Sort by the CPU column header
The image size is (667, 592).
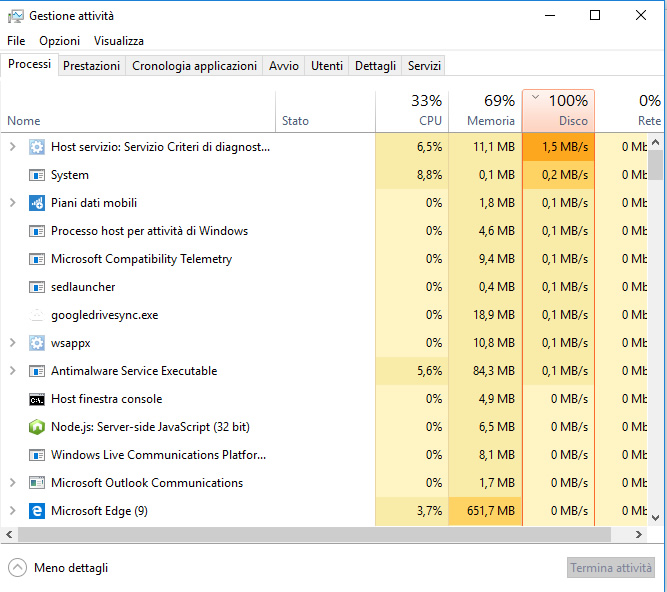click(412, 111)
